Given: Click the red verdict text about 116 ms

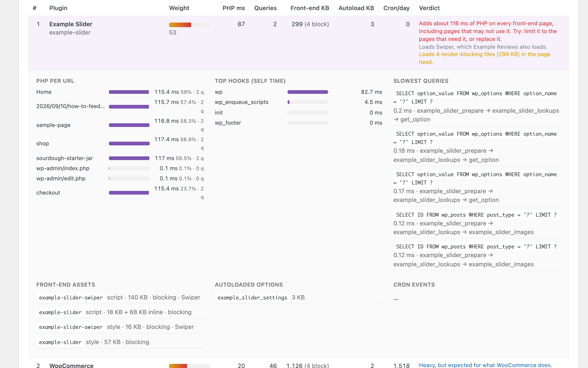Looking at the screenshot, I should [x=488, y=31].
